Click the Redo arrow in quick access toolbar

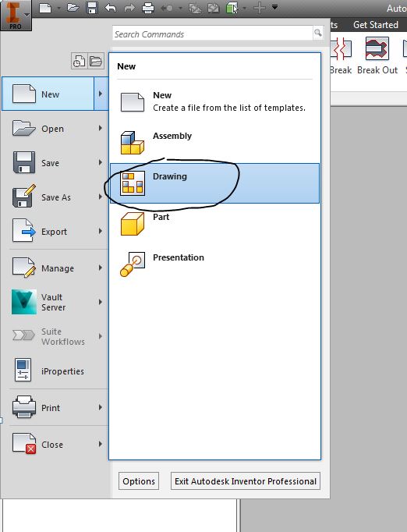click(129, 8)
